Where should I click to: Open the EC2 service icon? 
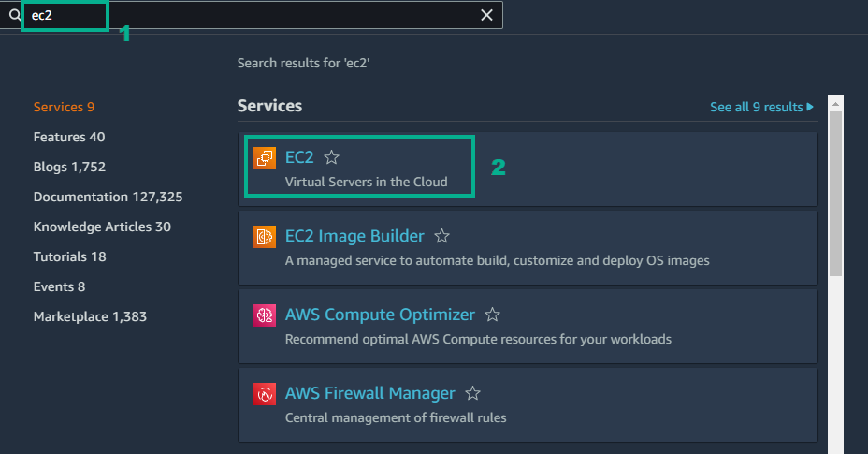pos(265,158)
